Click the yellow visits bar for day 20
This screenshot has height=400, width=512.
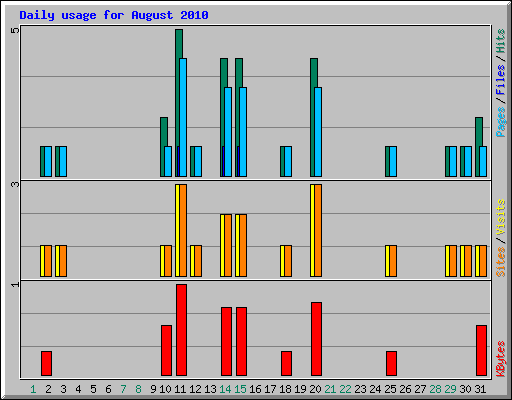312,230
